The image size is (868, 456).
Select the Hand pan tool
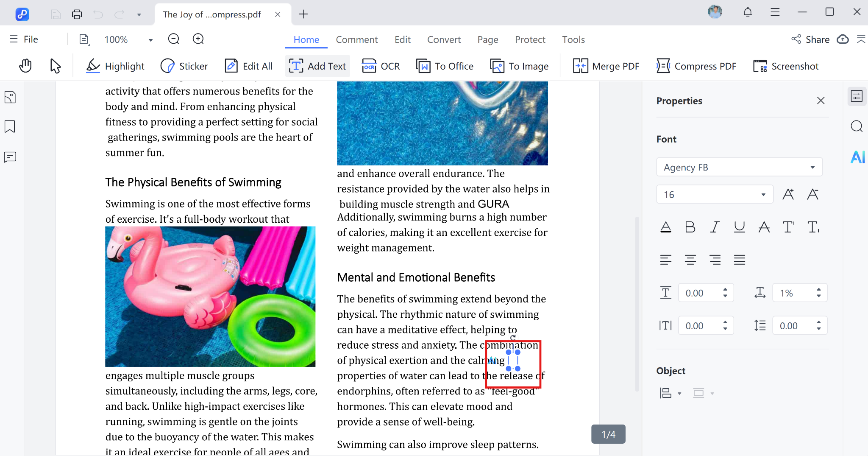click(25, 66)
